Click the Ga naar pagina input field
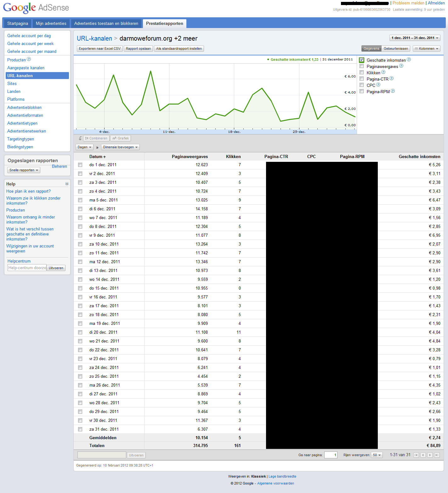The width and height of the screenshot is (448, 493). [331, 455]
